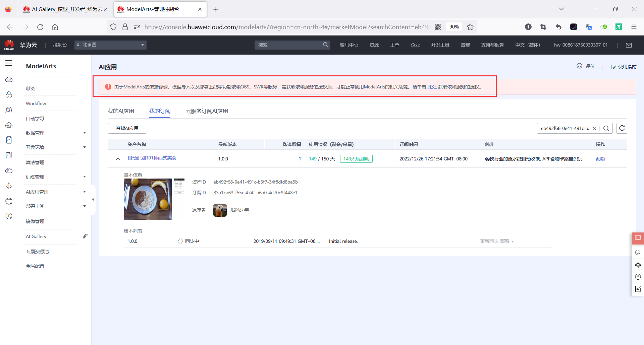Click the smiley rating icon

click(x=579, y=66)
